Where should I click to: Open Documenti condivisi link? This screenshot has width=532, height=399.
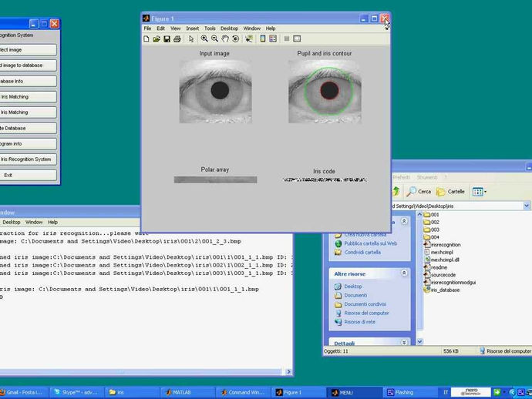click(365, 304)
